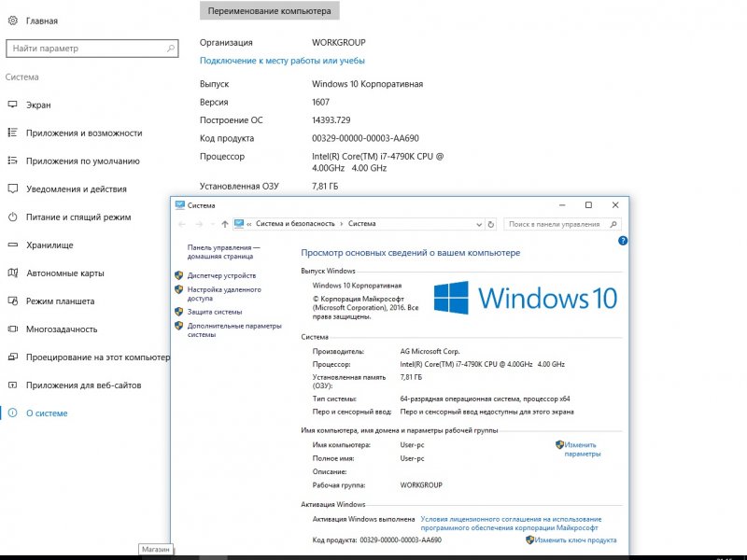Open Хранилище section in Settings
The image size is (747, 560).
tap(49, 245)
